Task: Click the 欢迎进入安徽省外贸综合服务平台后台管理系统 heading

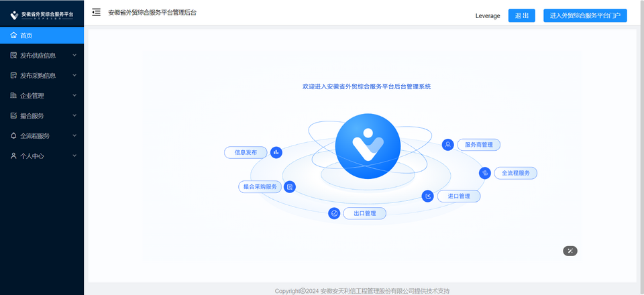Action: [x=367, y=86]
